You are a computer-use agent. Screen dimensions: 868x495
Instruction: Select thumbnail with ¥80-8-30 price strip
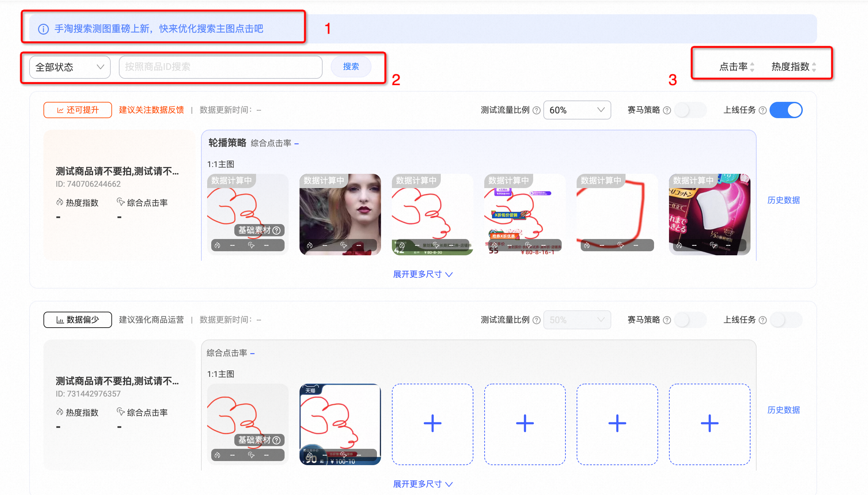click(432, 215)
